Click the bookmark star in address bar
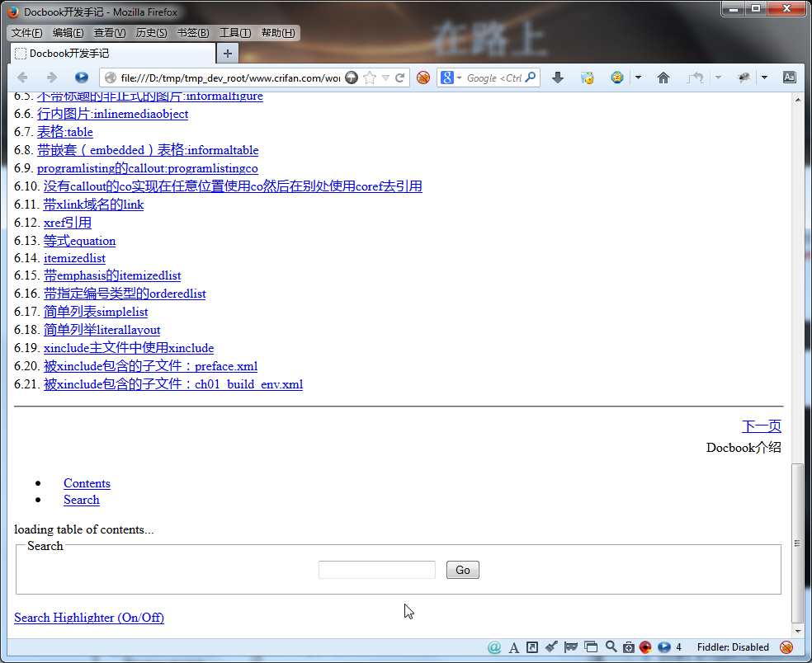 [370, 78]
